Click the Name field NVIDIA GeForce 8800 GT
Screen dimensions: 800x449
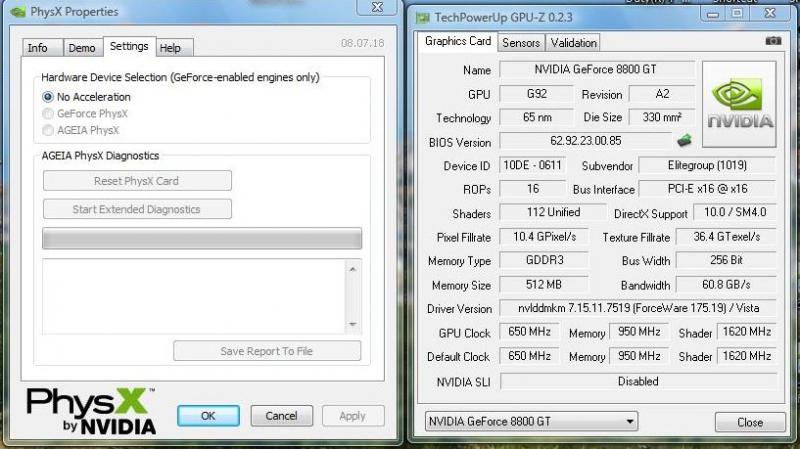point(596,69)
